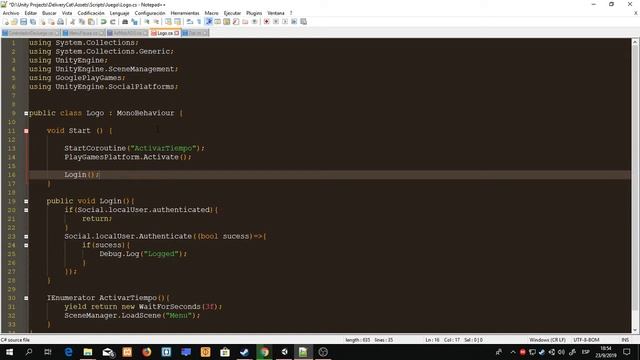640x360 pixels.
Task: Collapse the if(sucess) fold marker
Action: tap(26, 245)
